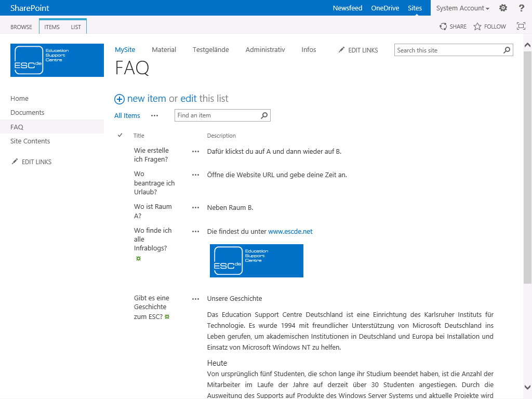Expand the System Account dropdown
The height and width of the screenshot is (399, 532).
coord(462,8)
